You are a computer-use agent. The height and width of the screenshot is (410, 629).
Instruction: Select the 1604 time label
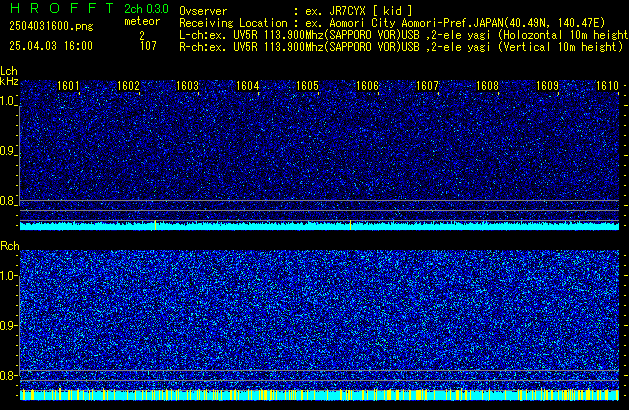point(248,86)
